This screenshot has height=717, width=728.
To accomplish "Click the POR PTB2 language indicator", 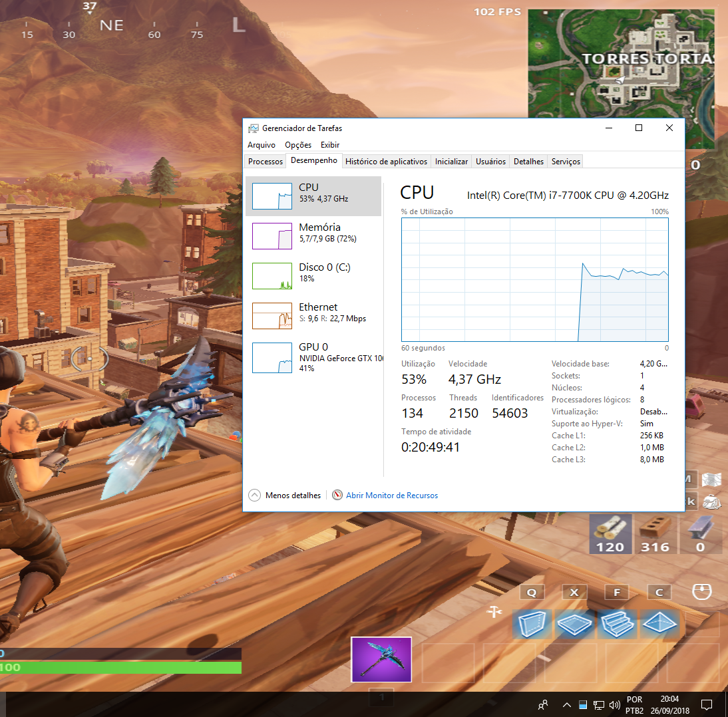I will click(x=634, y=705).
